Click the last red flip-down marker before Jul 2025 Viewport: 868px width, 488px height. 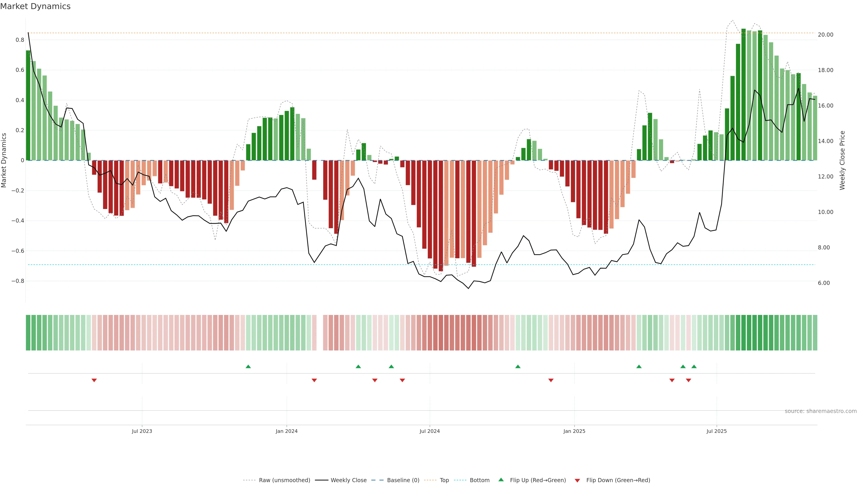click(x=688, y=380)
